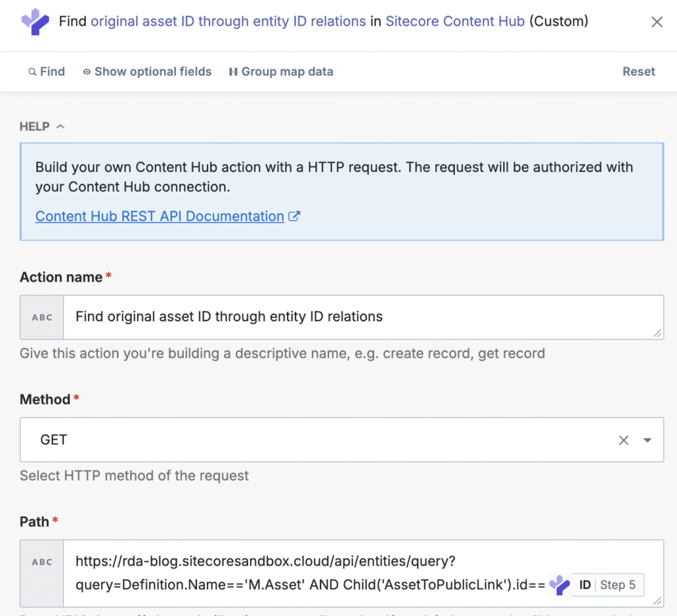Click the Sitecore Content Hub logo icon
Viewport: 677px width, 616px height.
(36, 22)
